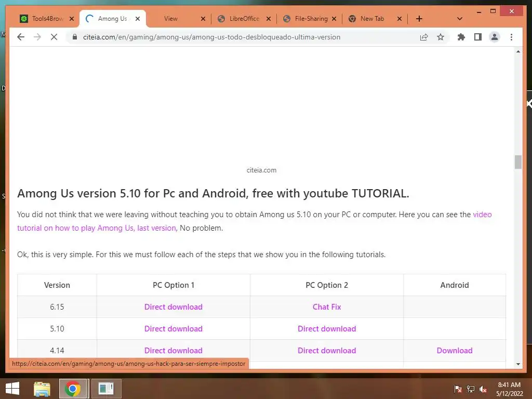Switch to the New Tab tab
The width and height of the screenshot is (532, 399).
pos(371,19)
